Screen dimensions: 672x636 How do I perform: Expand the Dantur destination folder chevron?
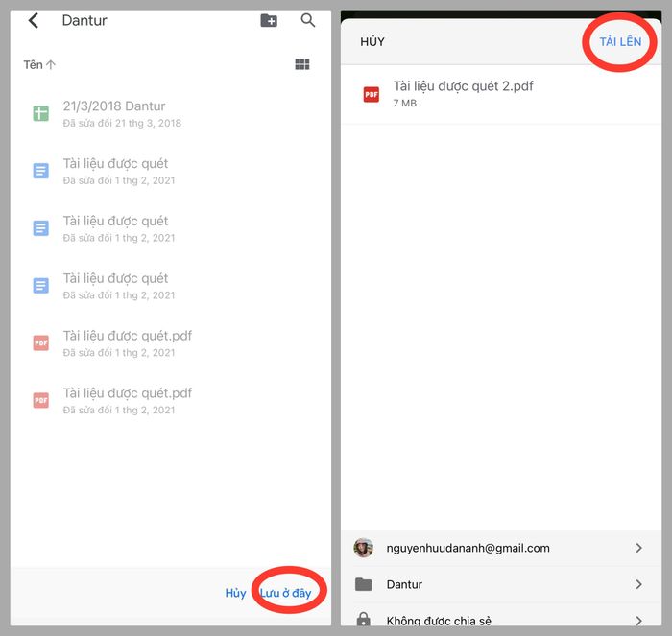(639, 584)
